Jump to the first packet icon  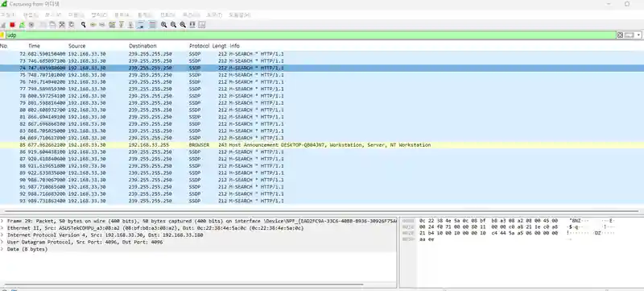pos(122,25)
